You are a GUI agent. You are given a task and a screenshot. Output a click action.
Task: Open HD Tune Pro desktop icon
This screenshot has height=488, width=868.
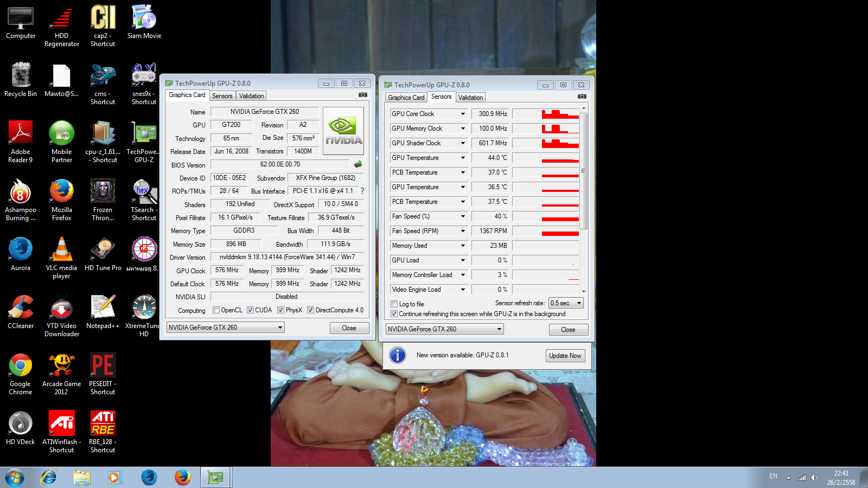[x=103, y=254]
